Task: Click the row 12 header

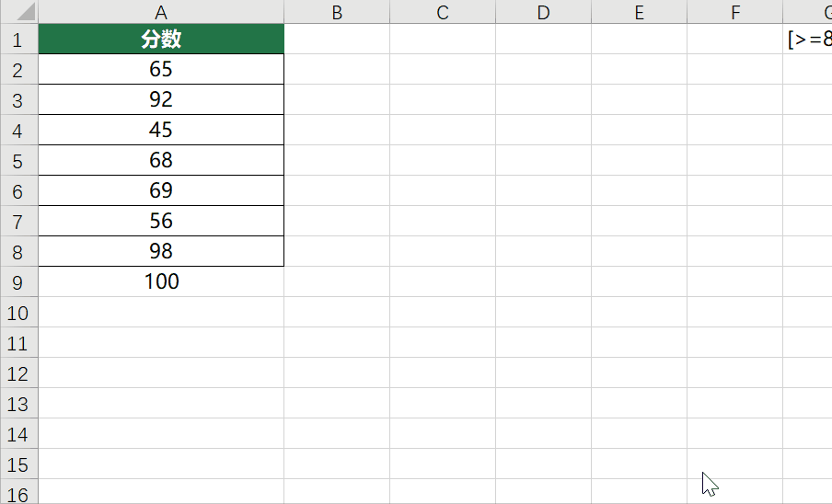Action: [19, 372]
